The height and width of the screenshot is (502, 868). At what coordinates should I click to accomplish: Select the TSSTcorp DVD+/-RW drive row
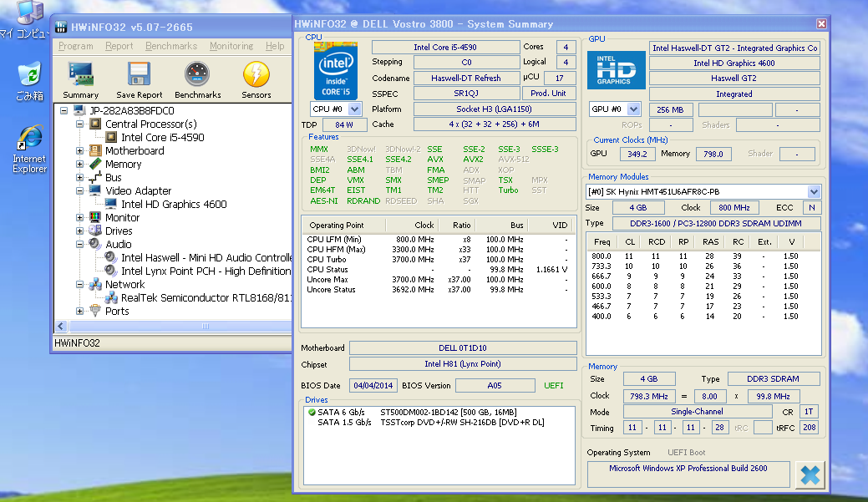pyautogui.click(x=439, y=423)
